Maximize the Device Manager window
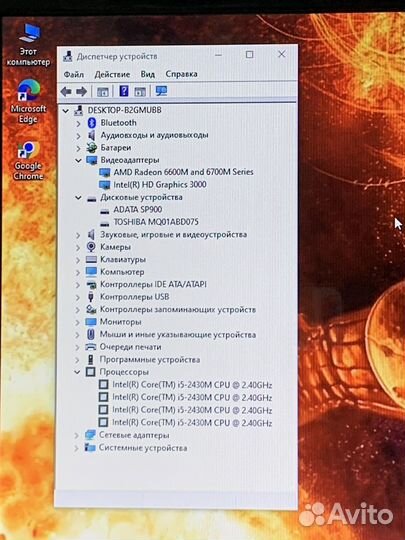 pyautogui.click(x=249, y=54)
